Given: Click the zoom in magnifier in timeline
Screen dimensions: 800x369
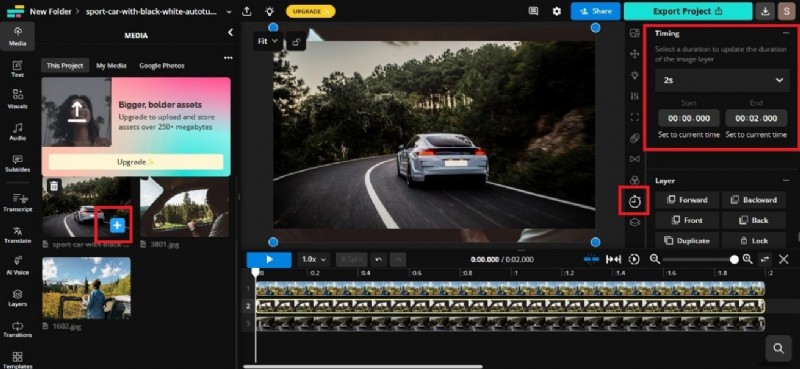Looking at the screenshot, I should pyautogui.click(x=747, y=259).
